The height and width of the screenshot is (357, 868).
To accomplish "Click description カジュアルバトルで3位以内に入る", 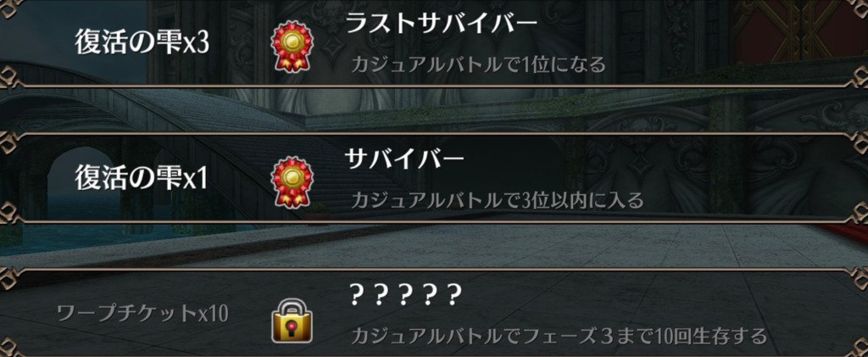I will coord(497,200).
